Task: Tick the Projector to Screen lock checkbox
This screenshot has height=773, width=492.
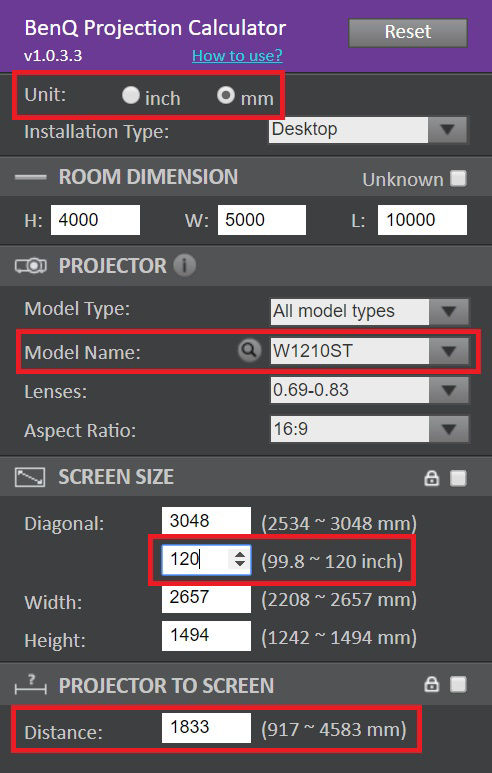Action: 458,684
